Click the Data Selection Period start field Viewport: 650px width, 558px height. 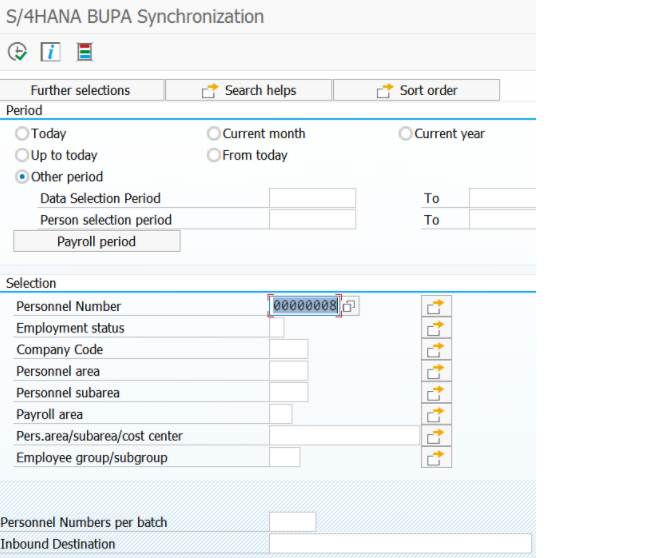[x=313, y=198]
